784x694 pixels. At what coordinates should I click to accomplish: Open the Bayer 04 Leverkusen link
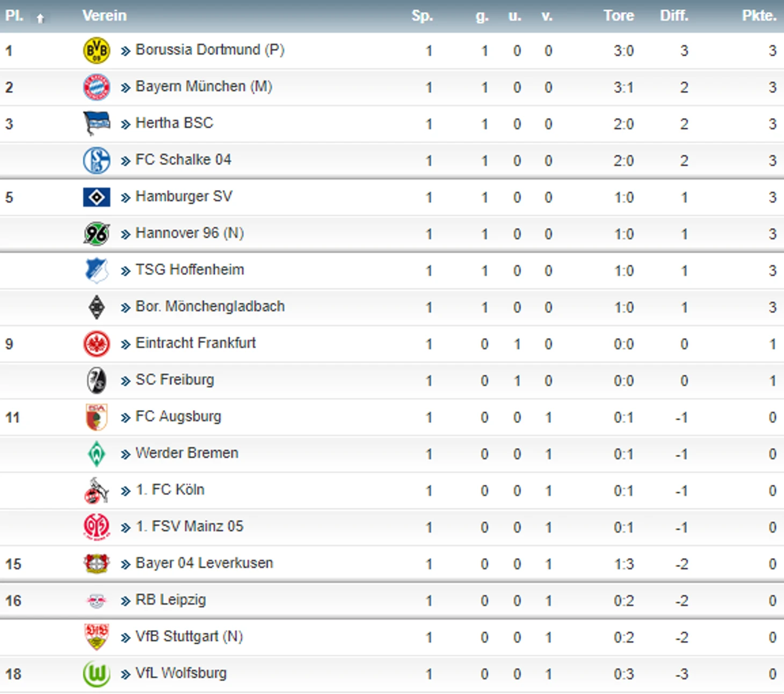pos(204,563)
